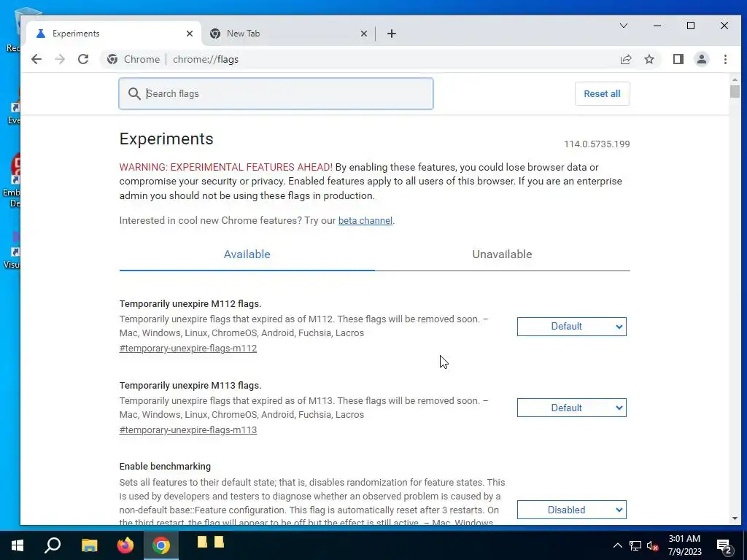Click the muted volume tray icon
Image resolution: width=747 pixels, height=560 pixels.
652,545
